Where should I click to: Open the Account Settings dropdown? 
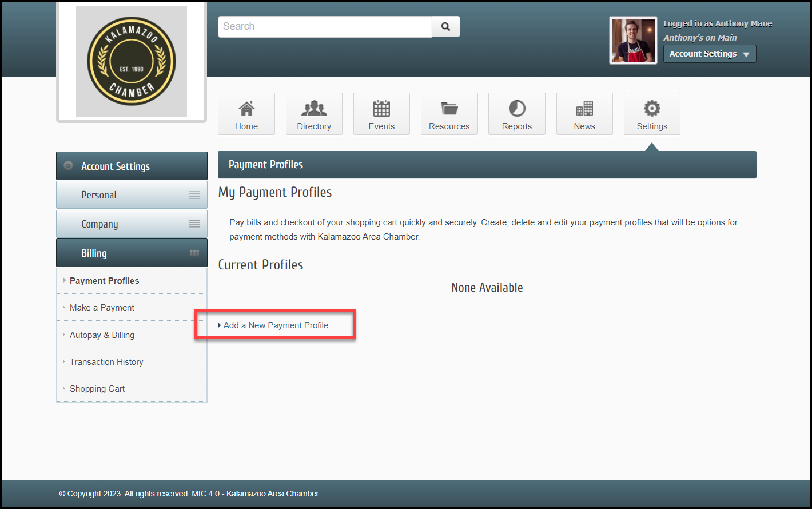(x=710, y=54)
